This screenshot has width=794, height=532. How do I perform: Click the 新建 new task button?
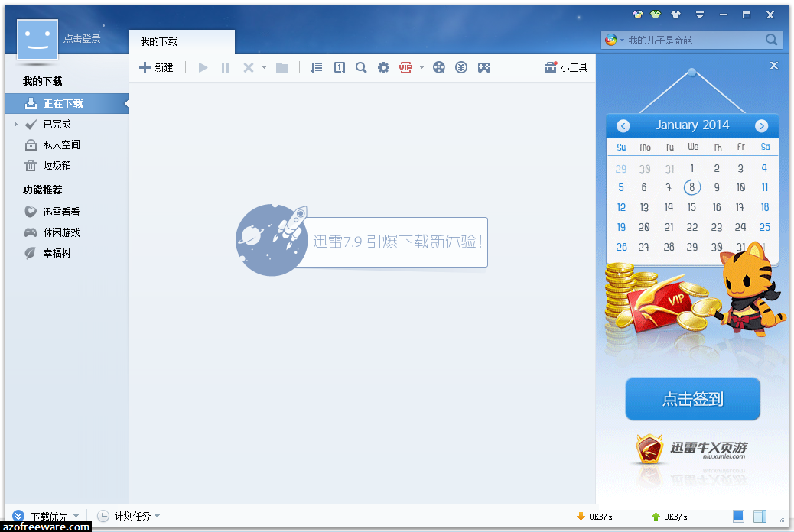pos(156,67)
